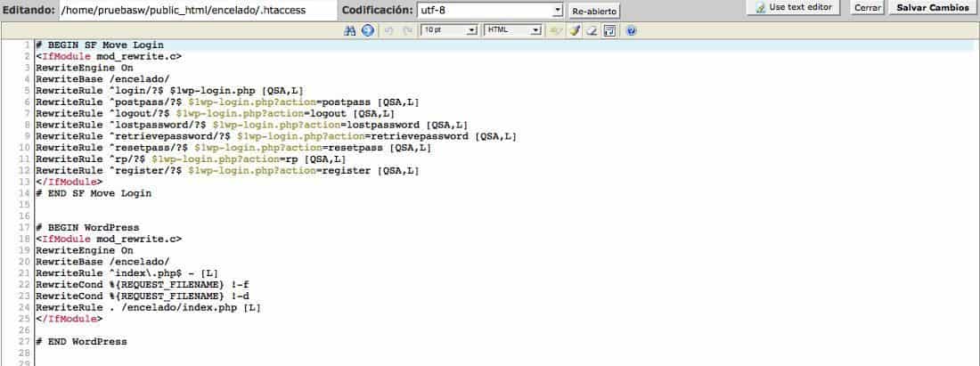The height and width of the screenshot is (366, 980).
Task: Click the Editando file path field
Action: pyautogui.click(x=198, y=11)
